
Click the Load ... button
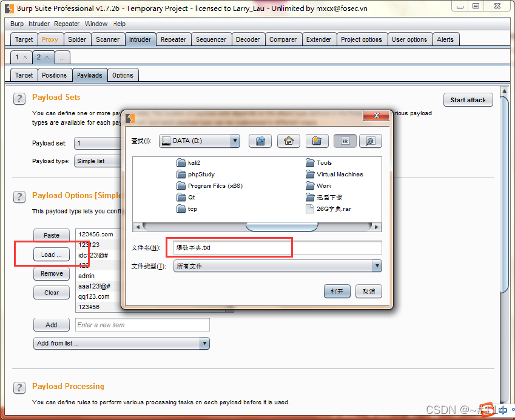(x=52, y=255)
